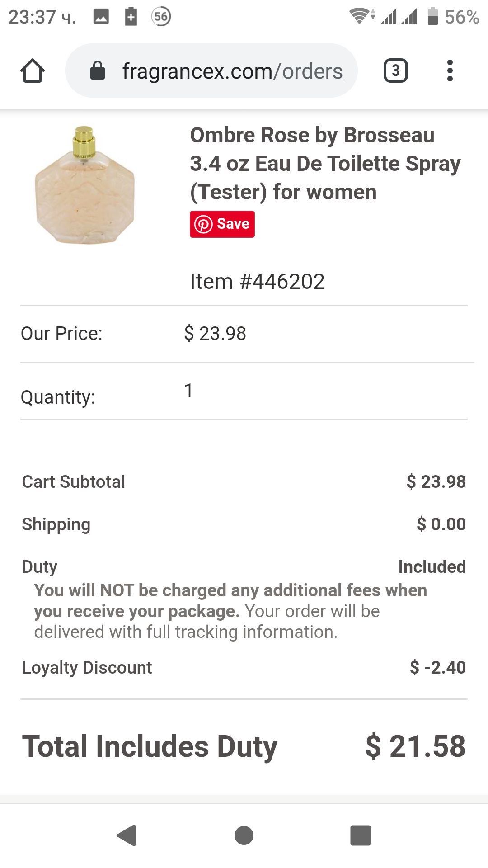This screenshot has height=868, width=488.
Task: Tap the Item #446202 text
Action: (257, 282)
